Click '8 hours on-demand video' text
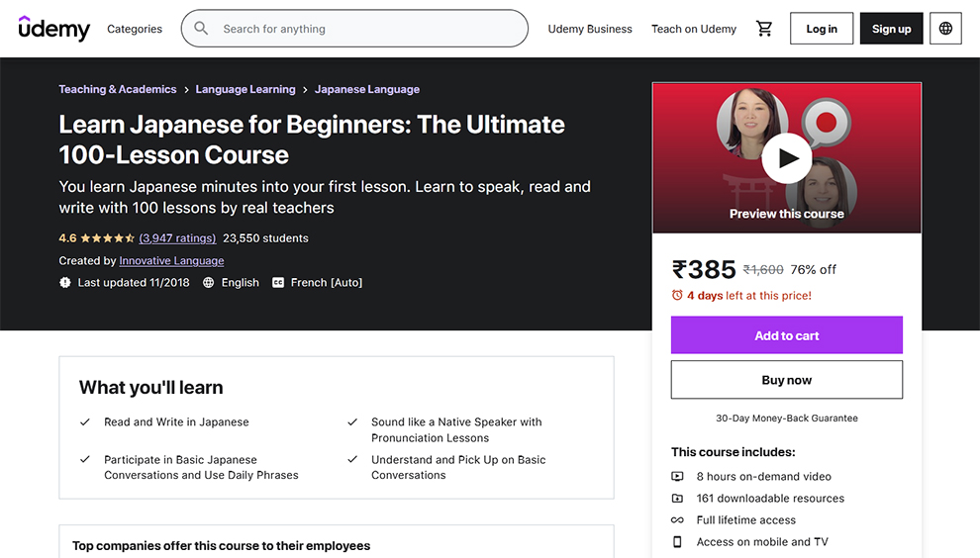The image size is (980, 558). [764, 476]
